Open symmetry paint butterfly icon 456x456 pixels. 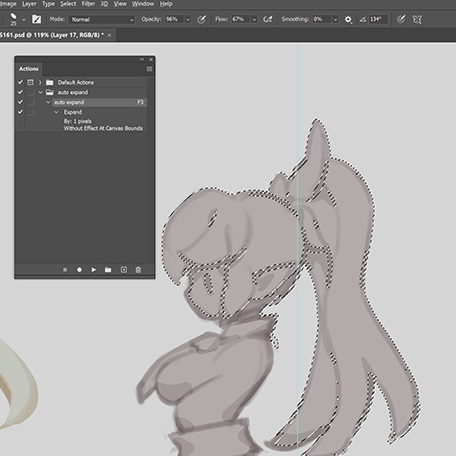417,19
